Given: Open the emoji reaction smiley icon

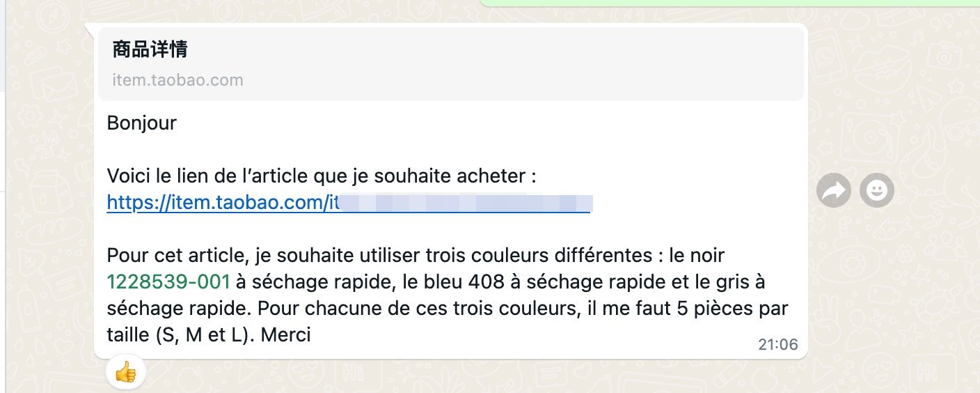Looking at the screenshot, I should pyautogui.click(x=876, y=190).
